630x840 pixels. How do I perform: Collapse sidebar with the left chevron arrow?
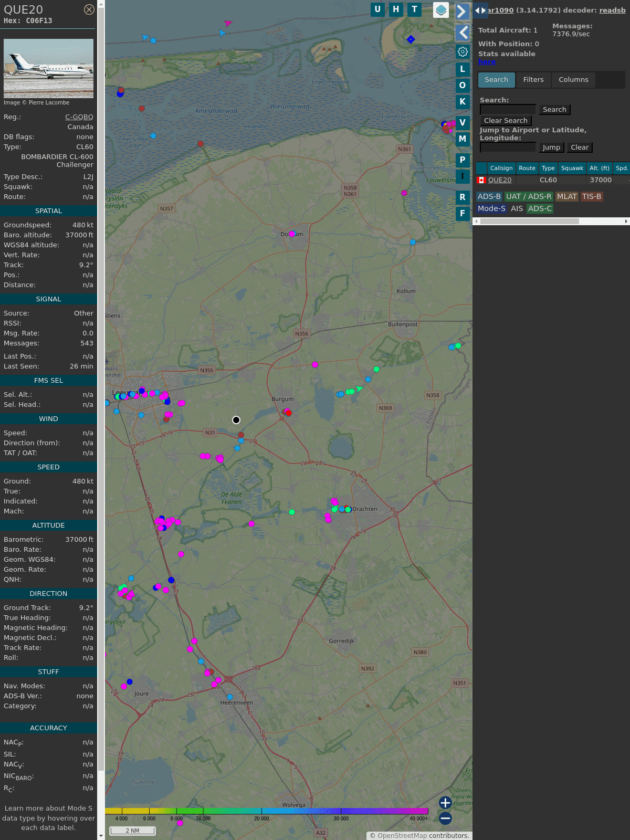click(x=463, y=33)
